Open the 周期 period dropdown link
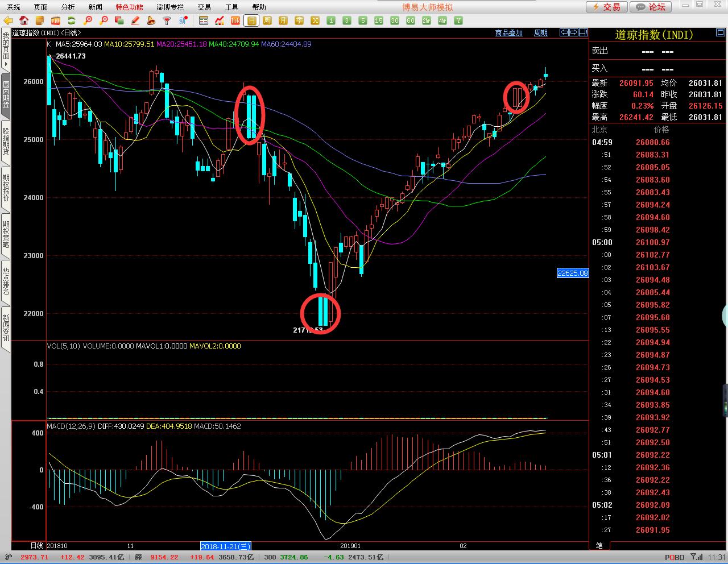The image size is (728, 564). tap(540, 33)
